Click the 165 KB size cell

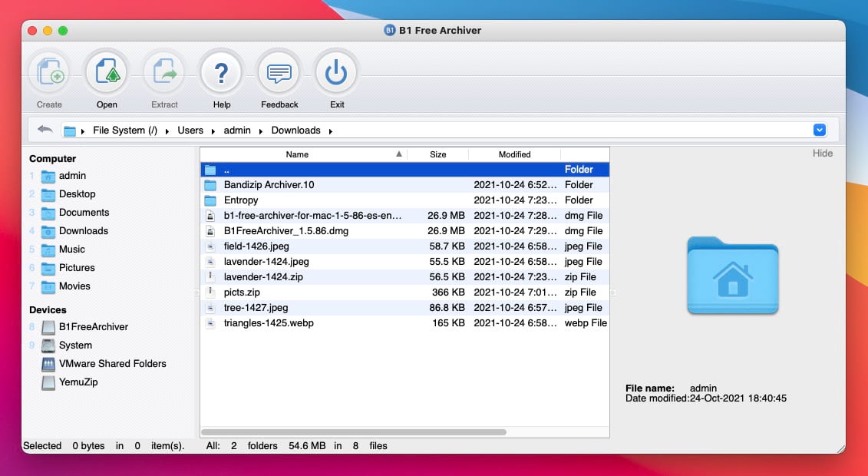coord(448,322)
